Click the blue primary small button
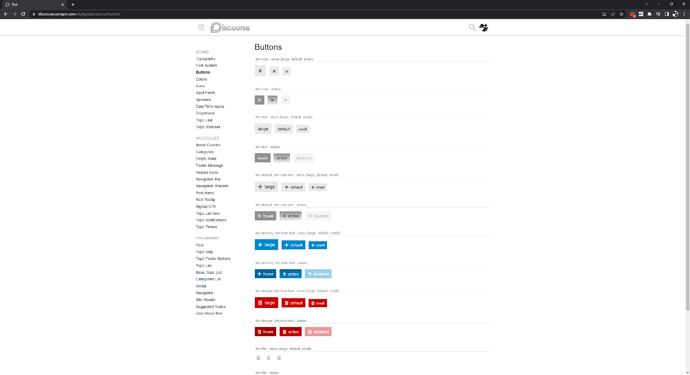 pos(318,245)
